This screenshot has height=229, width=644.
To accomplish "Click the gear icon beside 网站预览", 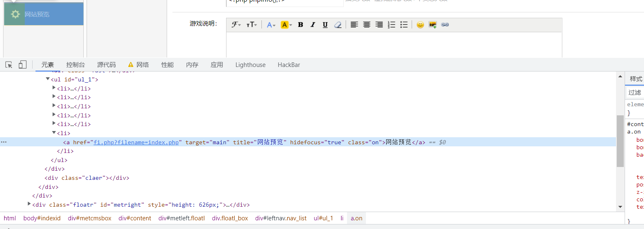I will pyautogui.click(x=15, y=14).
